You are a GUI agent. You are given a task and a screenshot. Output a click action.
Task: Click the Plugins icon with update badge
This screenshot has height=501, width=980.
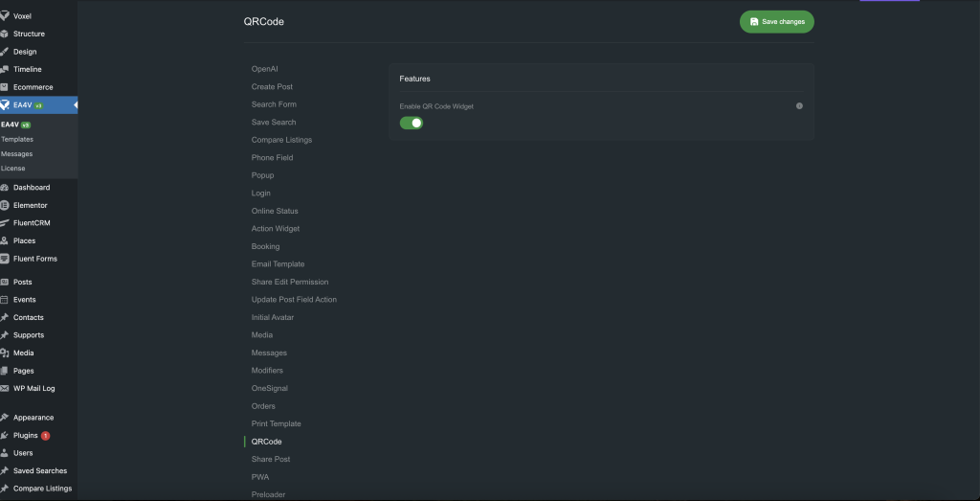click(5, 435)
